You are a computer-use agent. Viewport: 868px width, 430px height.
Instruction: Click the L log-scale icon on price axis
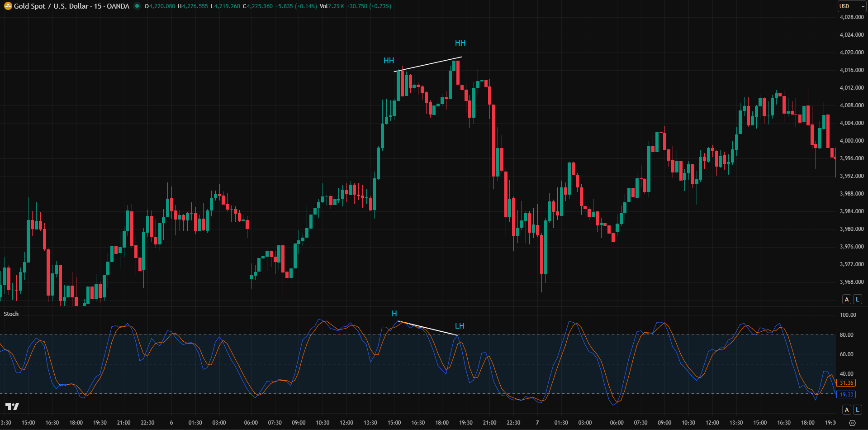(x=857, y=299)
